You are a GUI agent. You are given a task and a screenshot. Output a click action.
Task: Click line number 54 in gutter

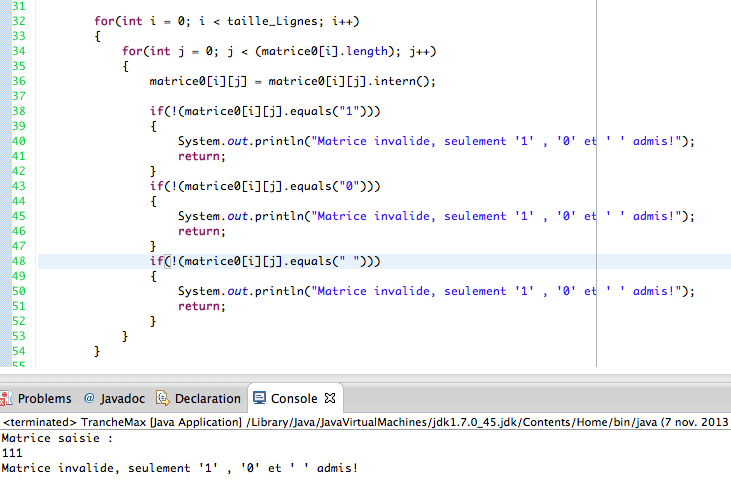[x=17, y=351]
